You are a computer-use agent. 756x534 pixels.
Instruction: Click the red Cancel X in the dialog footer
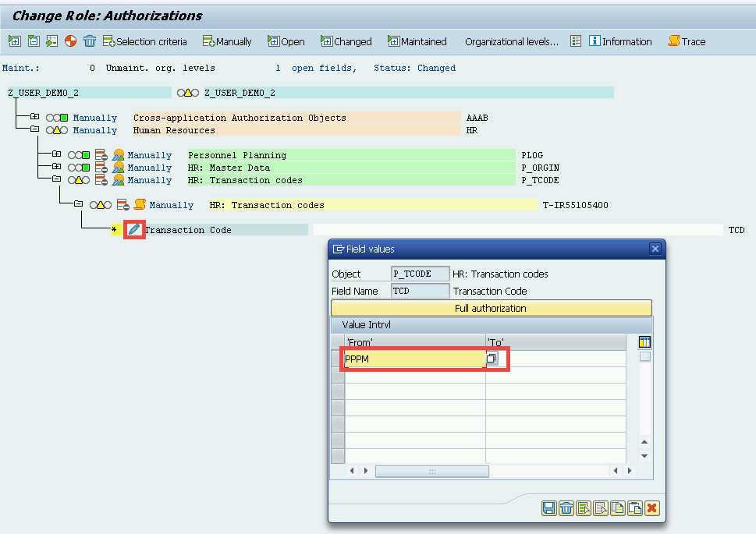tap(652, 507)
